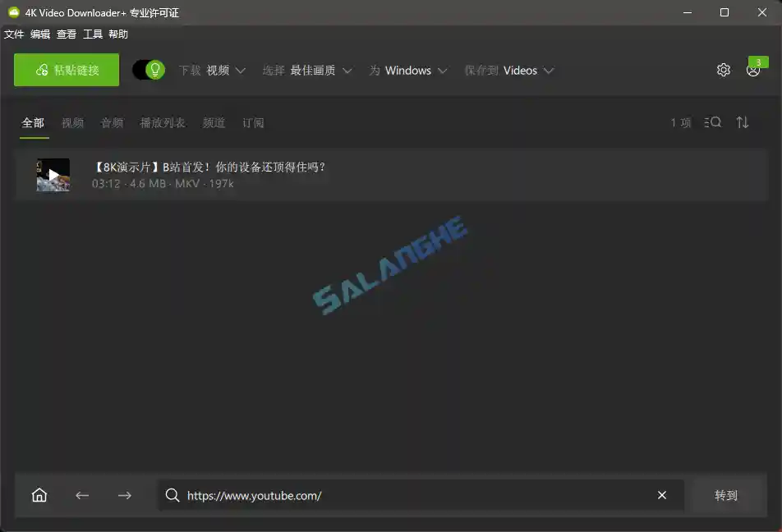Open the account icon showing badge 3
The width and height of the screenshot is (782, 532).
coord(753,71)
